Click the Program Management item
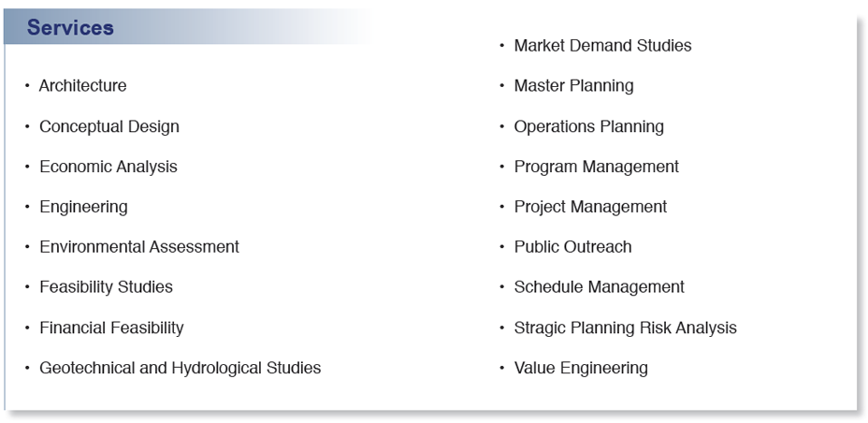 596,167
